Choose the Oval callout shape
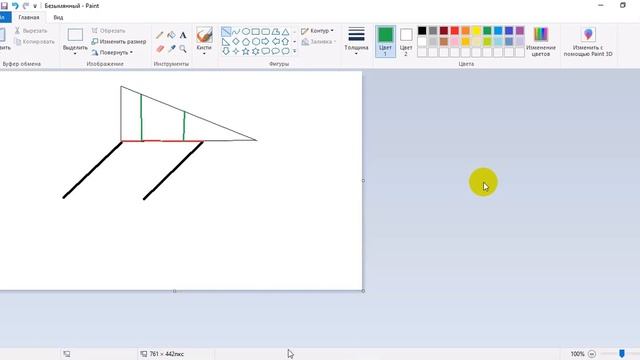 pos(276,51)
